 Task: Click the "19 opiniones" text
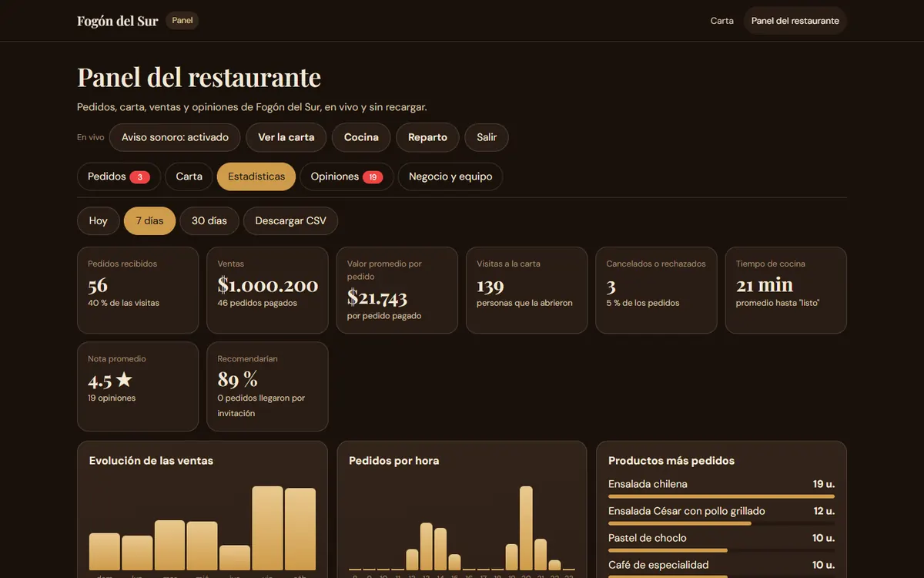(112, 398)
